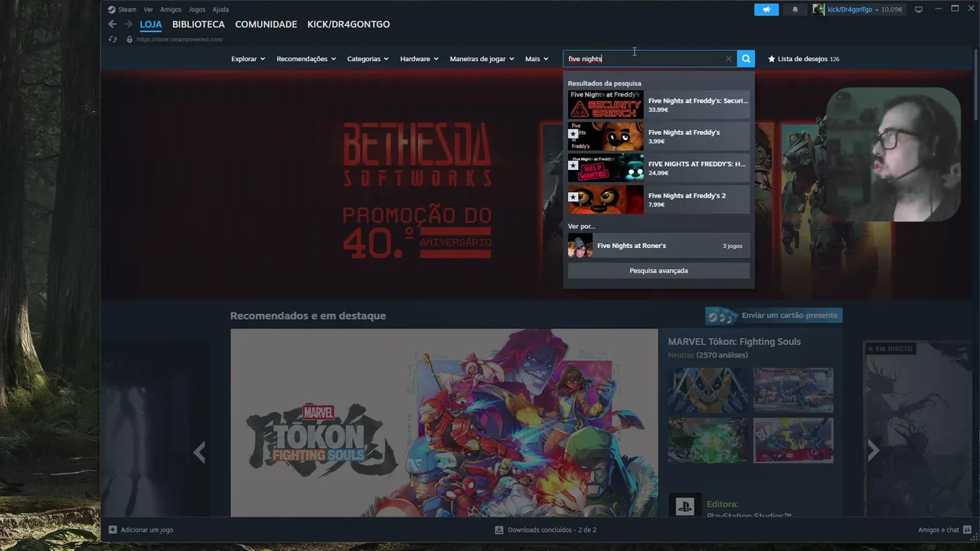Open the MARVEL Tōkon featured banner image

[x=444, y=423]
